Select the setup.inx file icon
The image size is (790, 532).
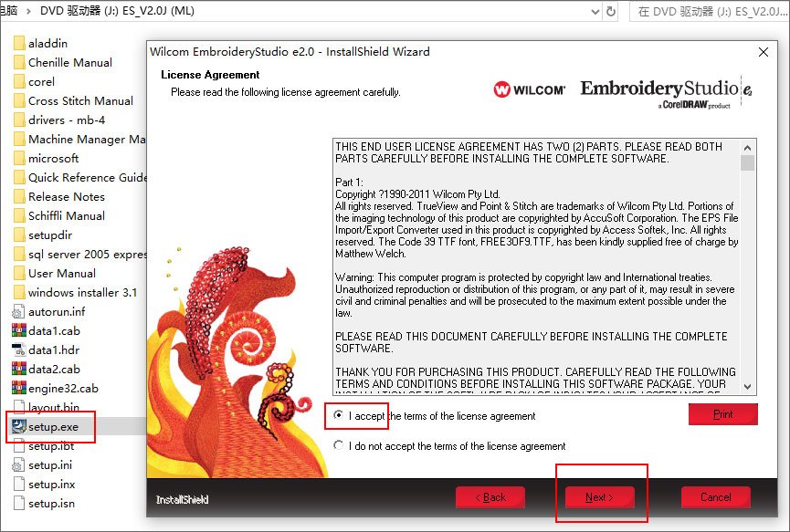[18, 484]
